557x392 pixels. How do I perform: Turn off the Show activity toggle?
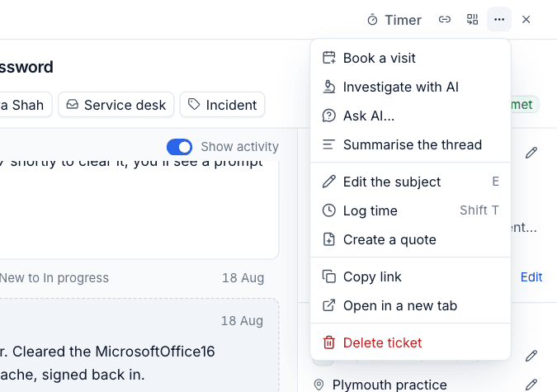click(x=179, y=147)
